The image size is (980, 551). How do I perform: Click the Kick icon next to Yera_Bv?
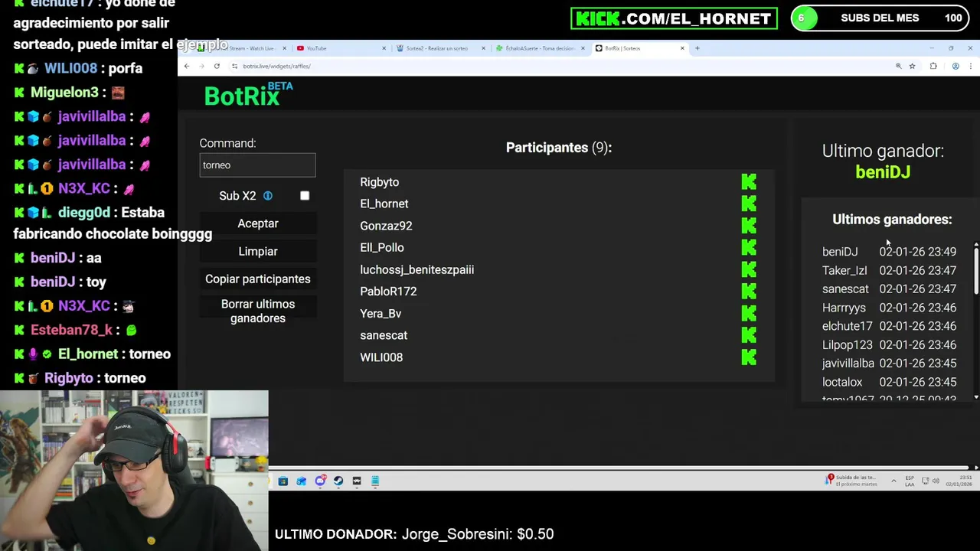[749, 313]
